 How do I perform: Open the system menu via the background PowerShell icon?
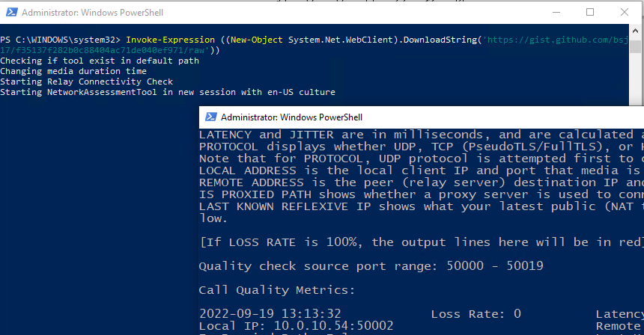point(11,12)
